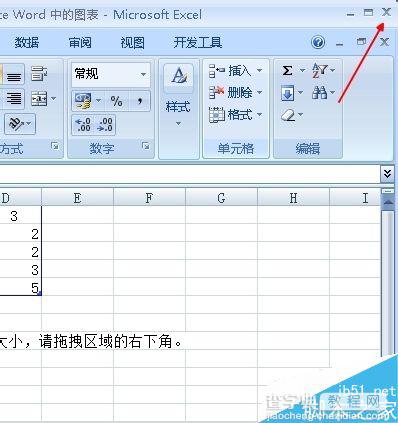Click cell containing 5 in column D

(x=21, y=287)
